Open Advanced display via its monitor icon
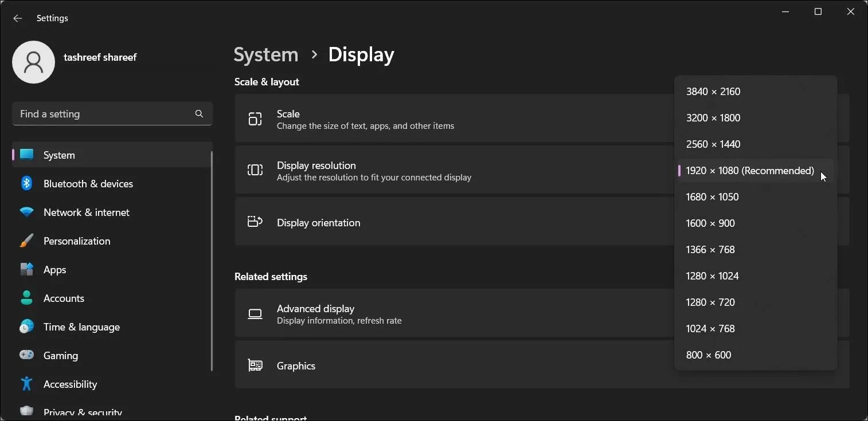Image resolution: width=868 pixels, height=421 pixels. point(255,314)
